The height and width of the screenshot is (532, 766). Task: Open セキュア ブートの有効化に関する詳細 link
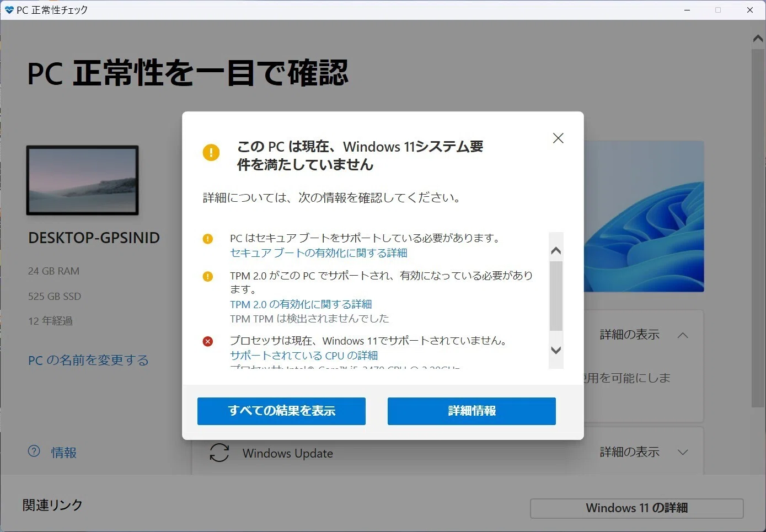tap(319, 253)
